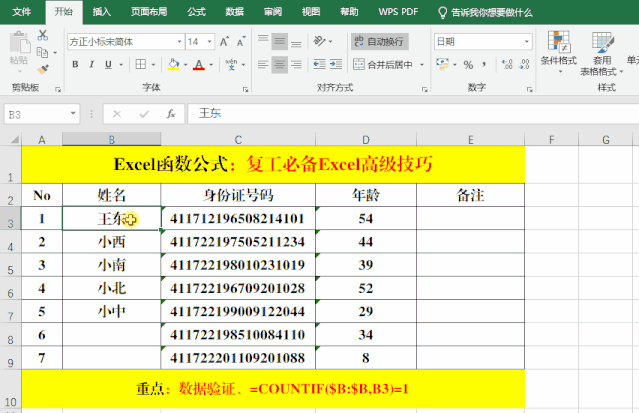Screen dimensions: 639x413
Task: Open 条件格式 conditional formatting
Action: [559, 52]
